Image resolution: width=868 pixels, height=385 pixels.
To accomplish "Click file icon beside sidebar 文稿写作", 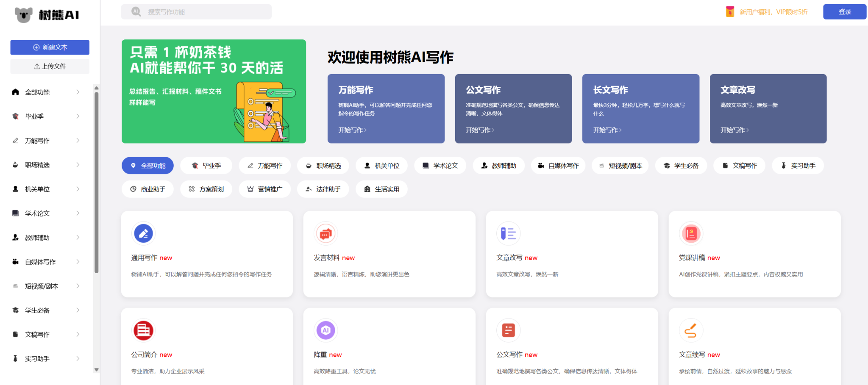I will pyautogui.click(x=16, y=334).
